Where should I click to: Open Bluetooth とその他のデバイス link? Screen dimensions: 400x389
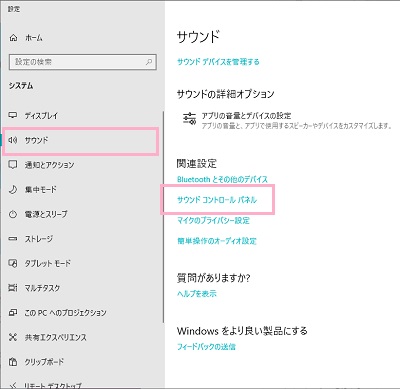click(222, 179)
